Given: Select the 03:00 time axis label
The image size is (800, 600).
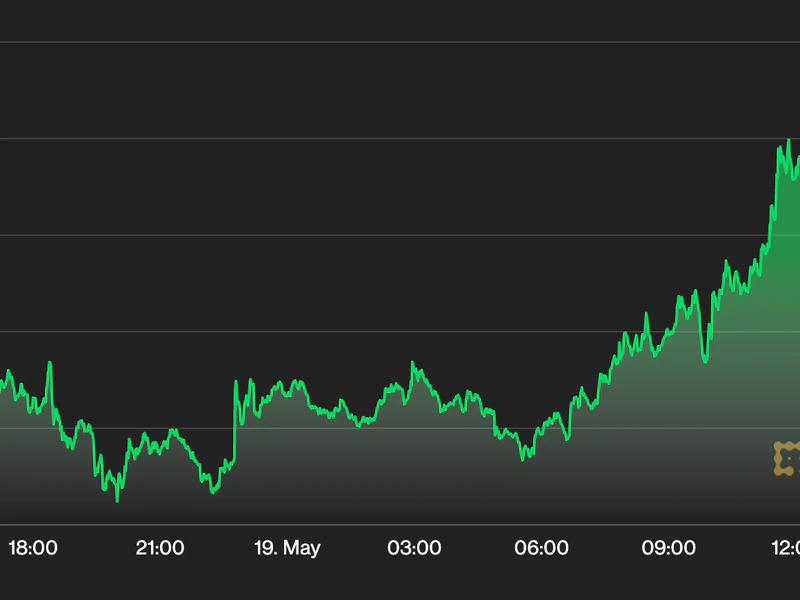Looking at the screenshot, I should pyautogui.click(x=414, y=548).
